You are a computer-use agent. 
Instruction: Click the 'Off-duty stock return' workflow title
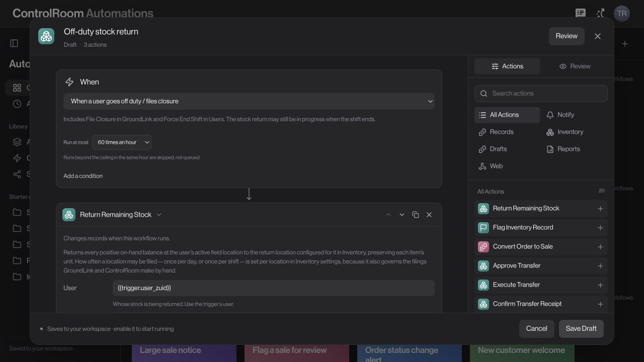pos(101,32)
